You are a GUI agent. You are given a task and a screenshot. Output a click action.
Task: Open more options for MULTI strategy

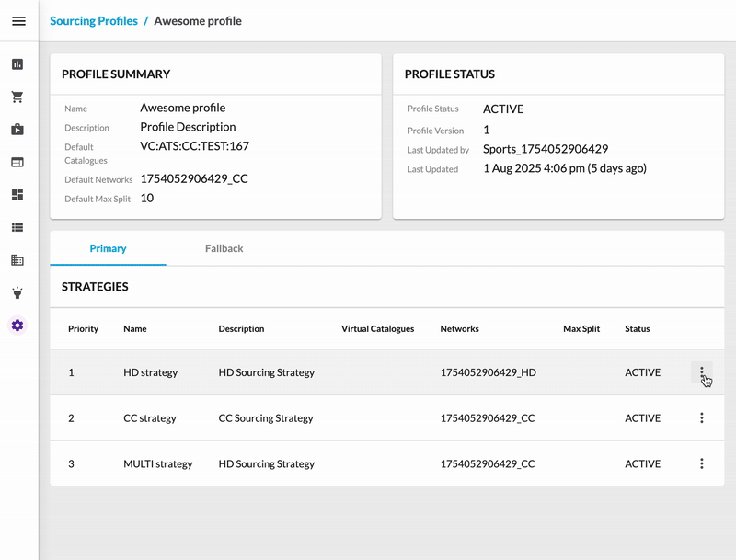tap(701, 464)
